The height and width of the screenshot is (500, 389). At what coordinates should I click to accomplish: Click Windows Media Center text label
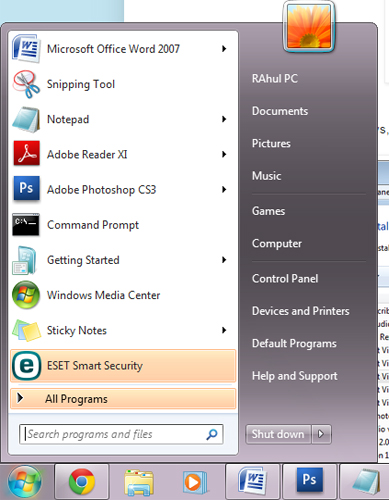(103, 295)
